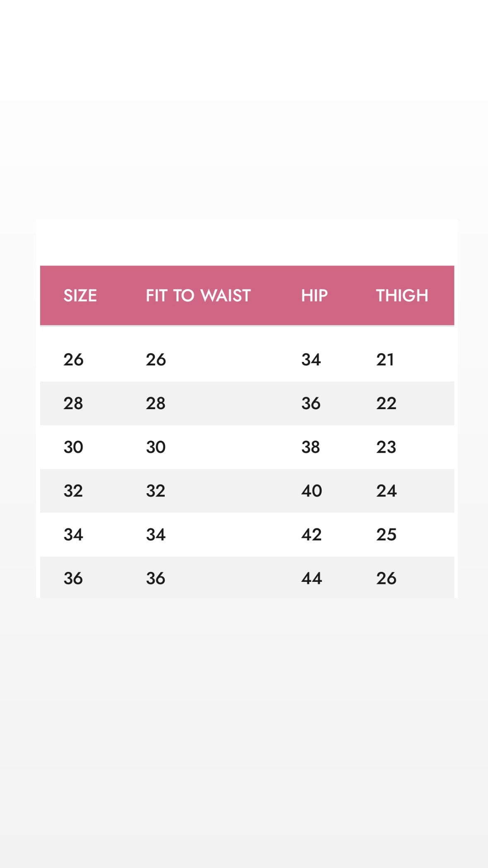Select waist value 32 under FIT TO WAIST
Image resolution: width=488 pixels, height=868 pixels.
pyautogui.click(x=156, y=491)
